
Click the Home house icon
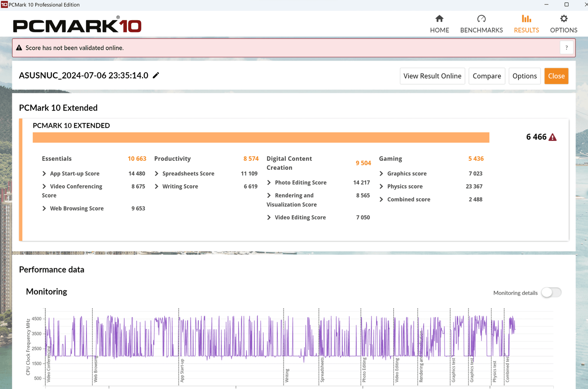(x=439, y=19)
